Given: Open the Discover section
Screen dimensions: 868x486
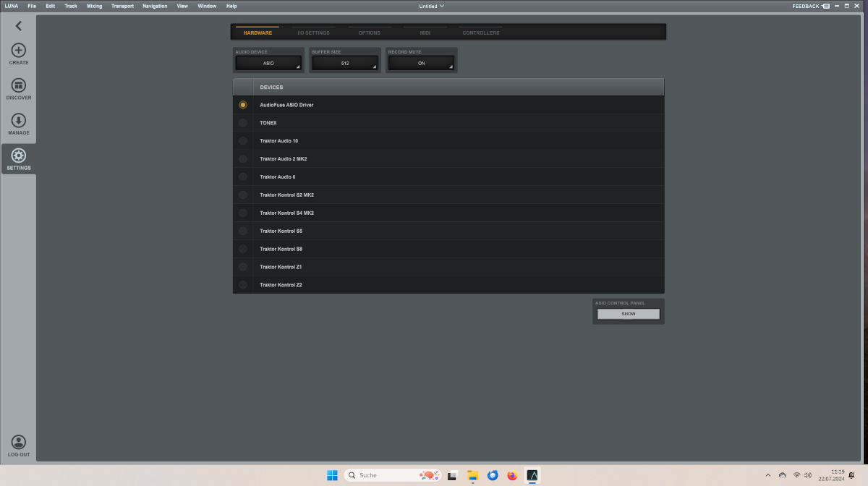Looking at the screenshot, I should [19, 90].
